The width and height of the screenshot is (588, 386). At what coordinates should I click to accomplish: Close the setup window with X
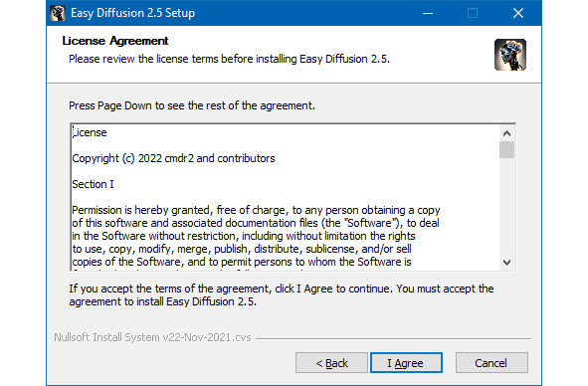pos(518,13)
